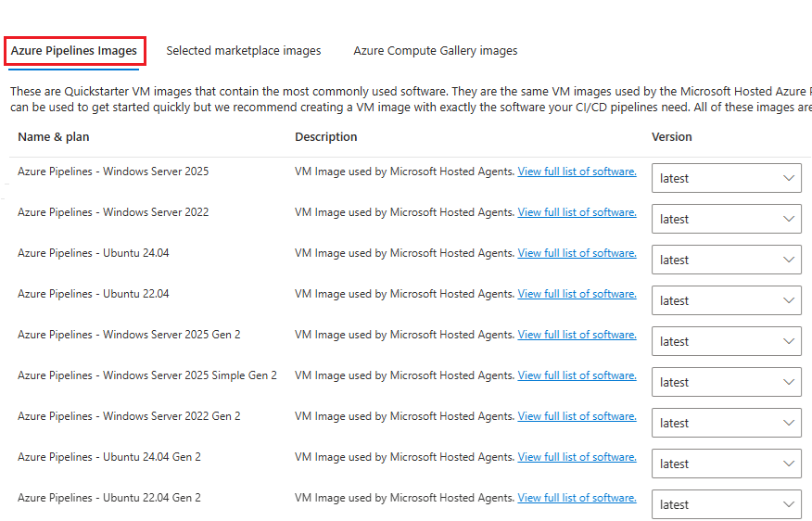View full software list for Windows Server 2025
Screen dimensions: 812x521
pos(577,172)
